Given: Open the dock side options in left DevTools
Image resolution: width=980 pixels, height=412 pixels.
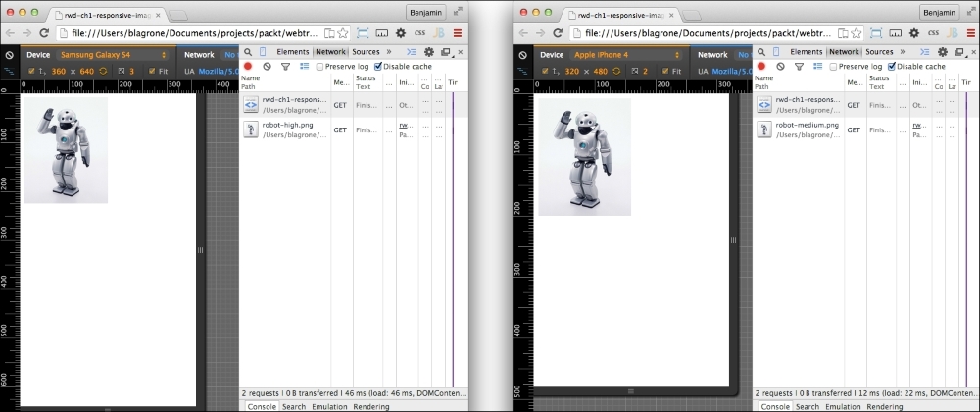Looking at the screenshot, I should tap(446, 52).
